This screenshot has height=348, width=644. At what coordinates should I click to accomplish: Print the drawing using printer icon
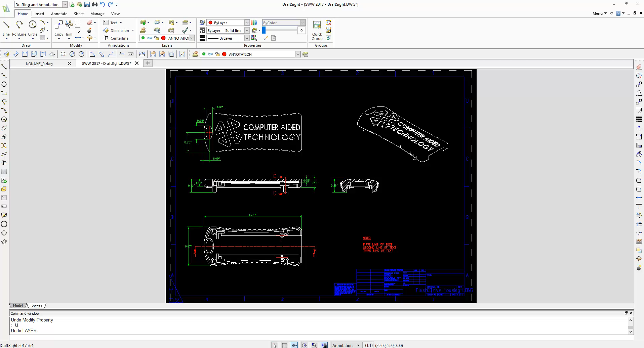[95, 4]
